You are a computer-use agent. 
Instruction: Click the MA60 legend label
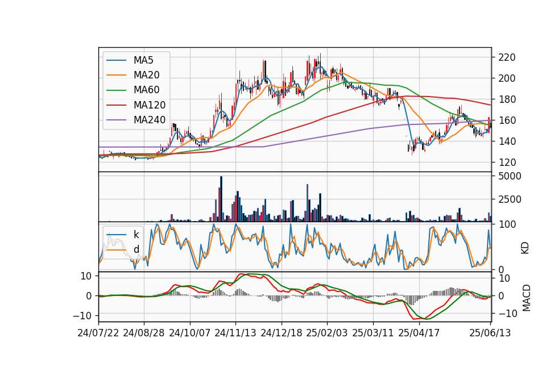146,90
